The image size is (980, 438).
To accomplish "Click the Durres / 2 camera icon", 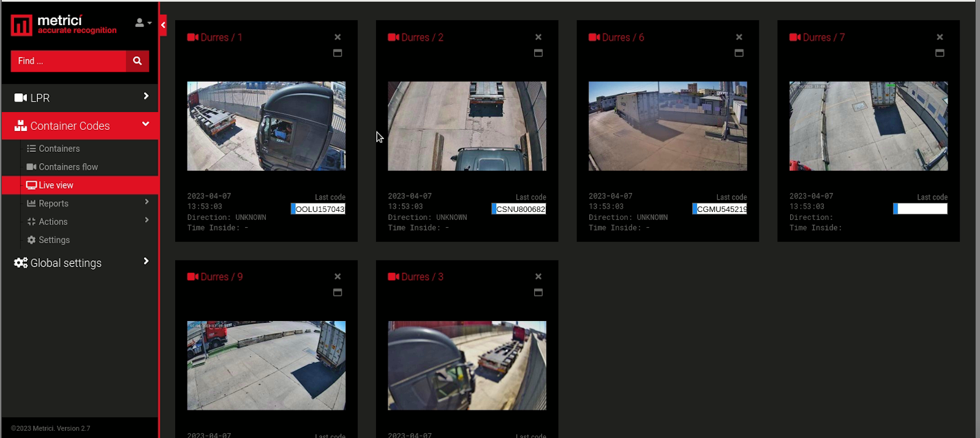I will [393, 37].
